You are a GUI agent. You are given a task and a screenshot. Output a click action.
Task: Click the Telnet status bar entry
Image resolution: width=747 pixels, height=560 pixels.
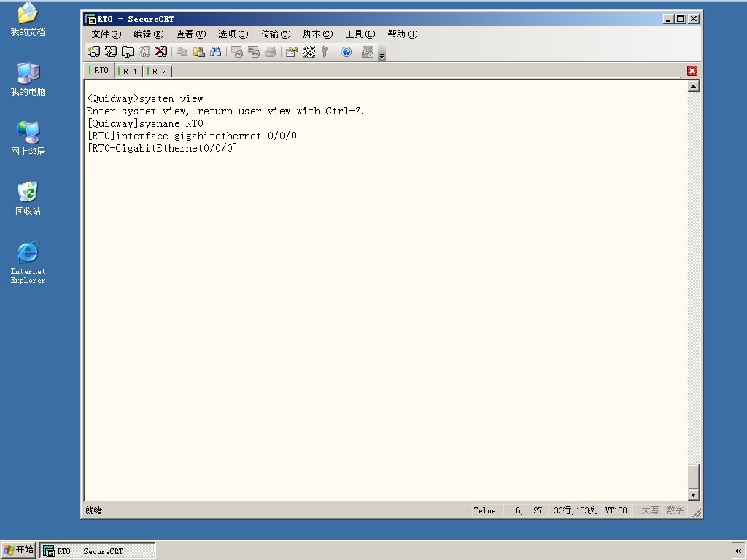487,510
